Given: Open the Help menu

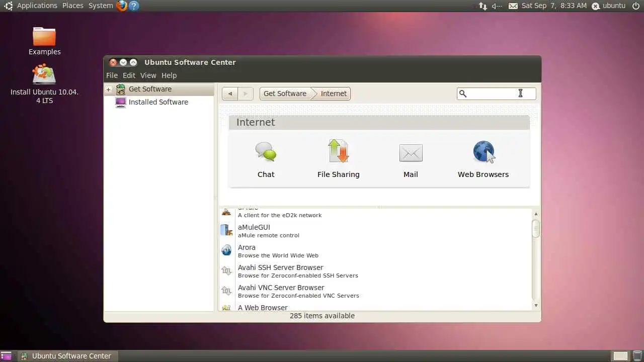Looking at the screenshot, I should click(169, 75).
